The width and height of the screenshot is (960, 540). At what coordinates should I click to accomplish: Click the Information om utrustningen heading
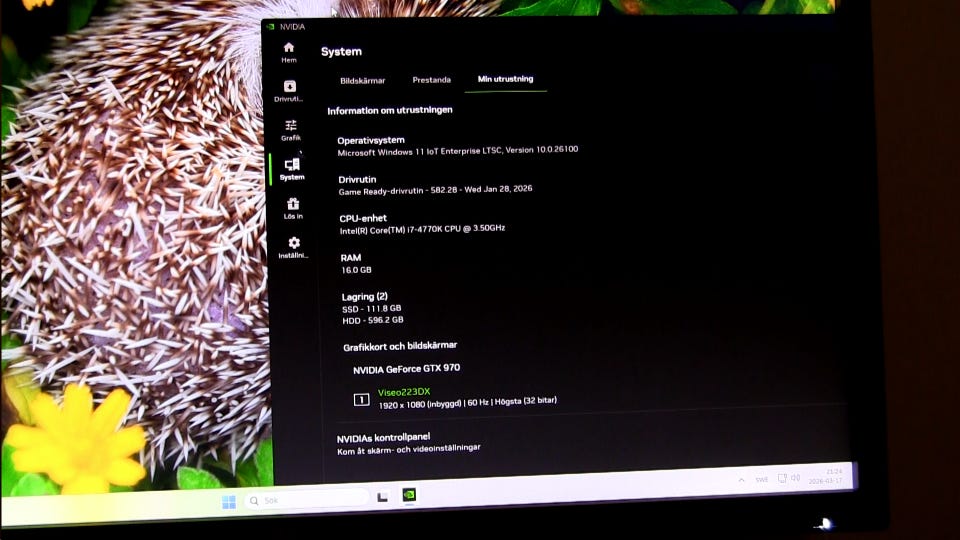[390, 110]
